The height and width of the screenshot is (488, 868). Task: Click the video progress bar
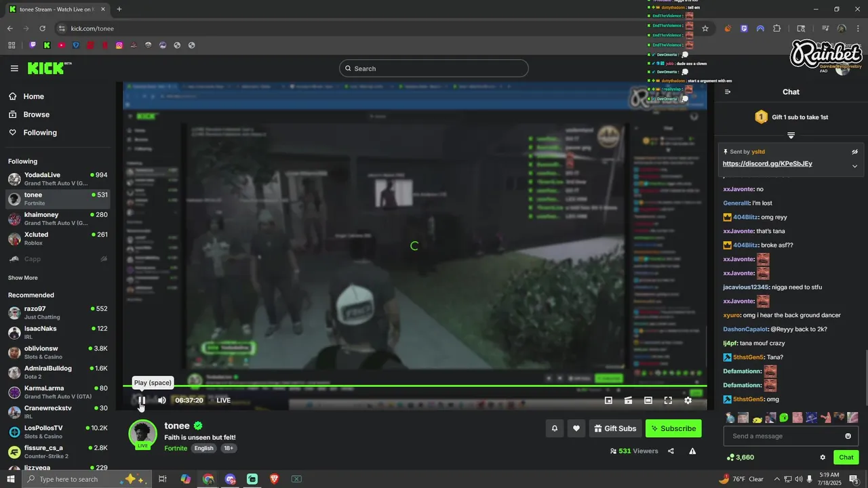[414, 386]
